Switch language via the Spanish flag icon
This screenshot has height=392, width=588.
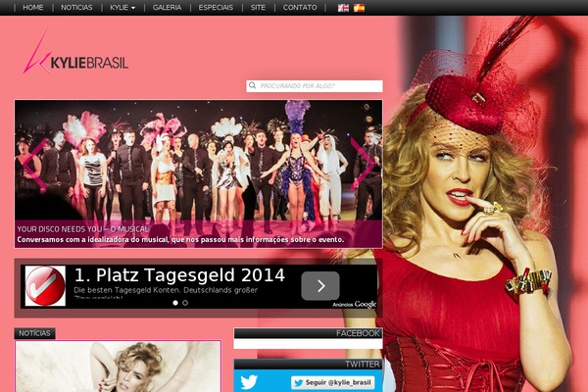coord(359,8)
